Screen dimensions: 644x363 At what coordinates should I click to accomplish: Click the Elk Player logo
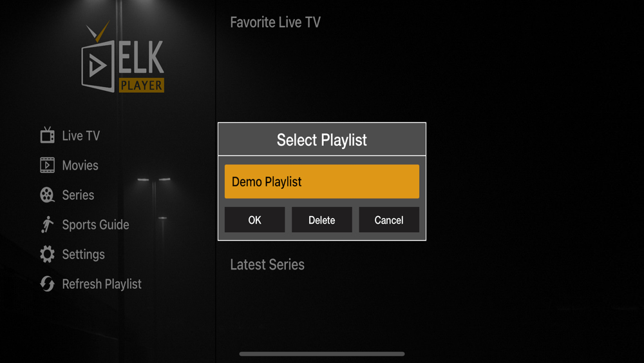pos(123,56)
